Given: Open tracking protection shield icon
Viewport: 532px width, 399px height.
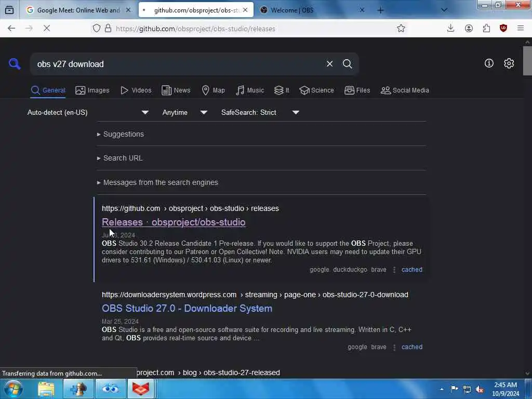Looking at the screenshot, I should tap(96, 29).
